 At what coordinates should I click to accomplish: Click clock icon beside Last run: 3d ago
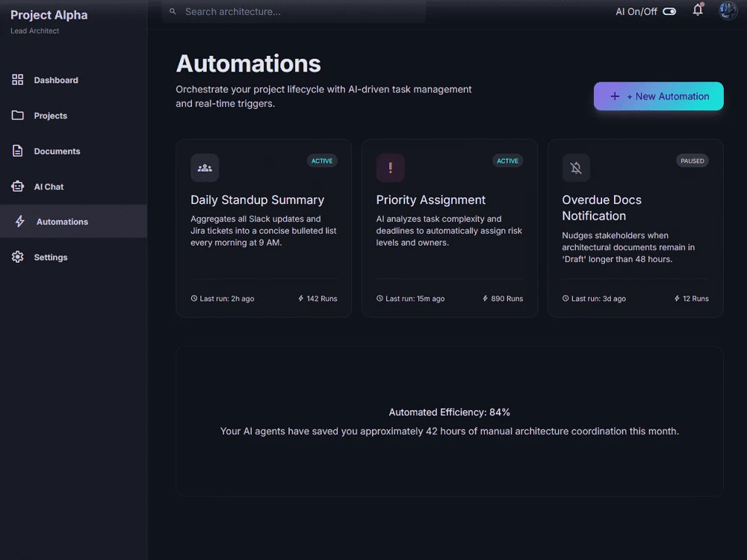[565, 299]
